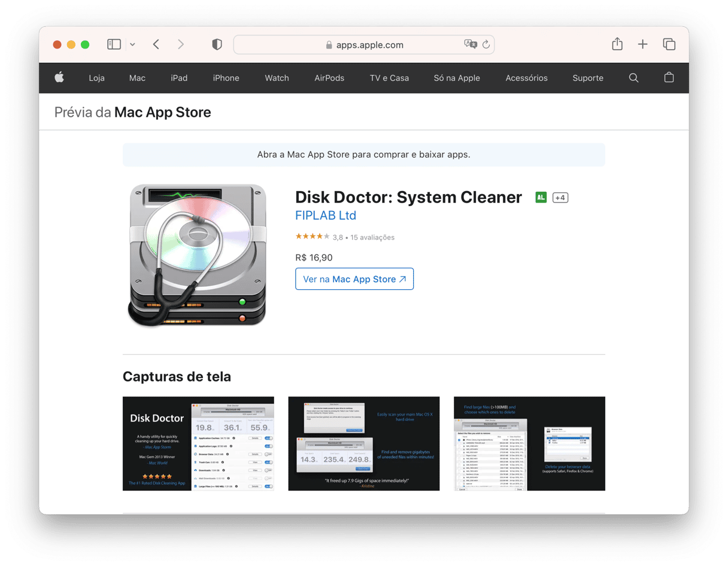The height and width of the screenshot is (566, 728).
Task: Click the Ver na Mac App Store button
Action: pos(354,279)
